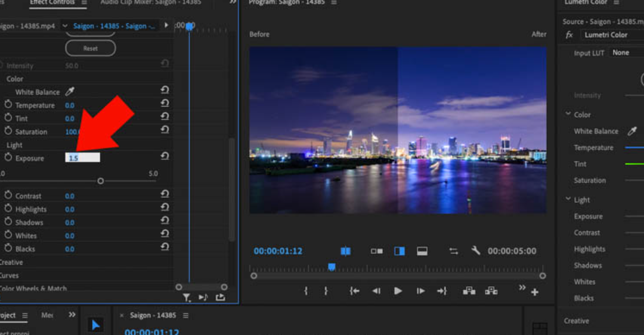Collapse the Light section in Lumetri panel

568,199
